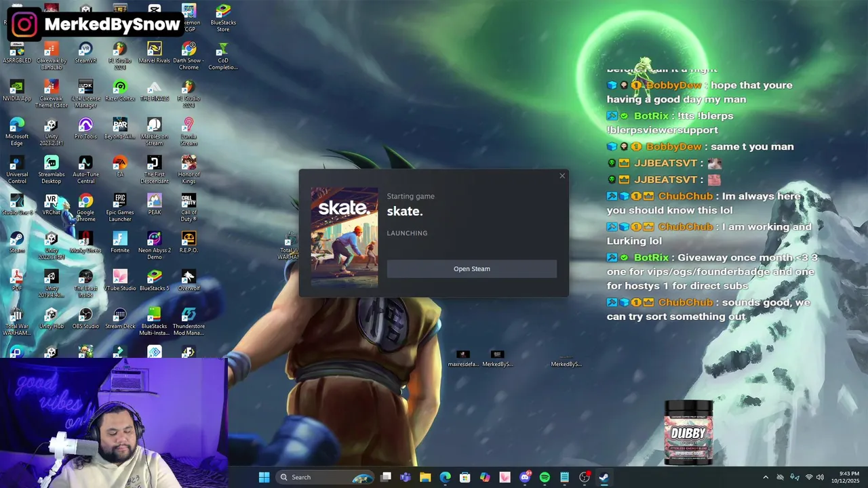Select The Beast Inside desktop icon
Screen dimensions: 868x488
pyautogui.click(x=85, y=283)
